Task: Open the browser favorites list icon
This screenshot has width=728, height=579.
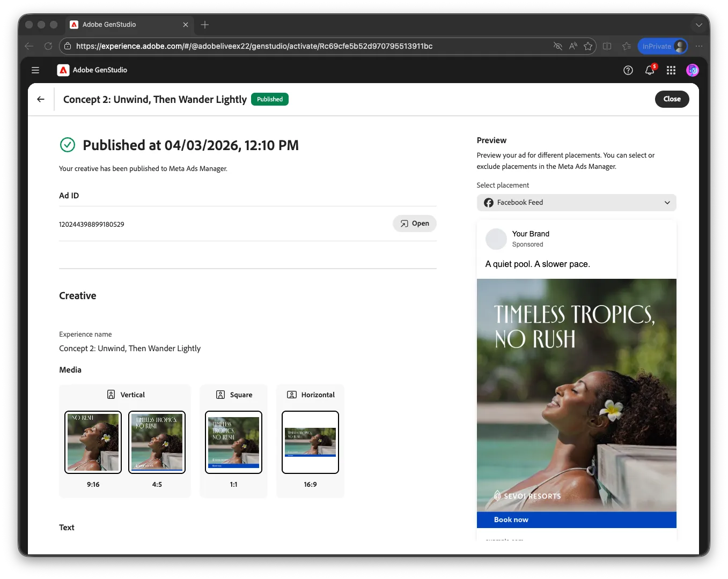Action: point(627,46)
